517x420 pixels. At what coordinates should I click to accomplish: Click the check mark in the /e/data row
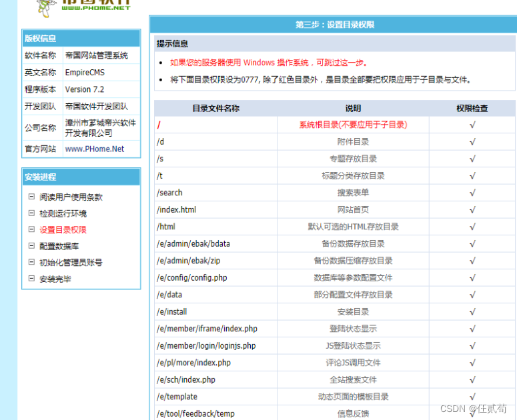(472, 295)
